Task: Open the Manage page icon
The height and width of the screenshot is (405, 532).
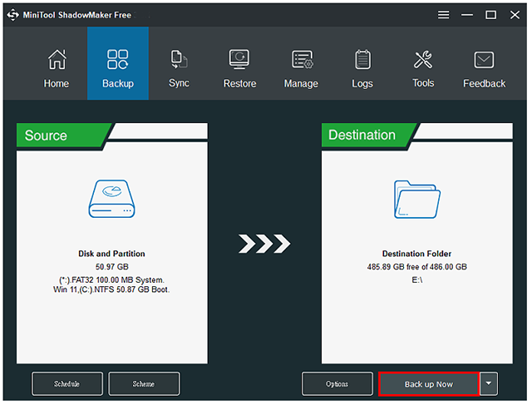Action: point(301,59)
